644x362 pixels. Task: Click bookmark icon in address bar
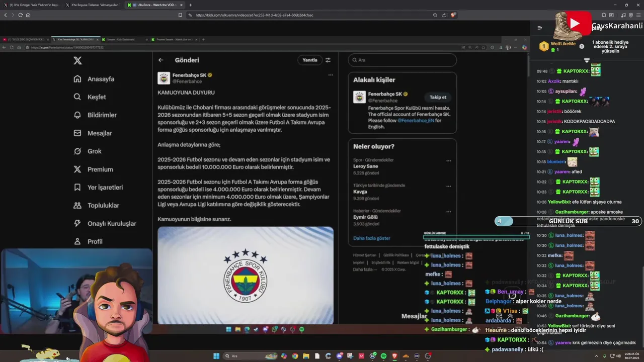pyautogui.click(x=180, y=15)
